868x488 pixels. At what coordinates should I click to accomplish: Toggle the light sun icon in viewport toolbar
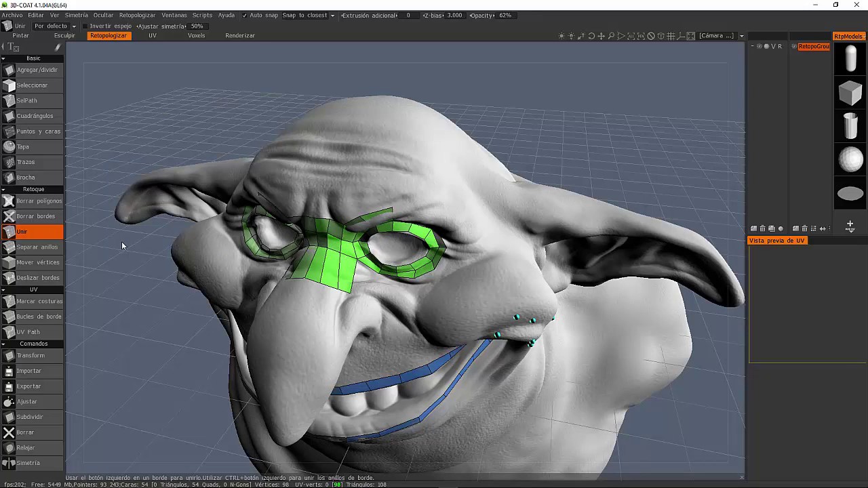561,36
